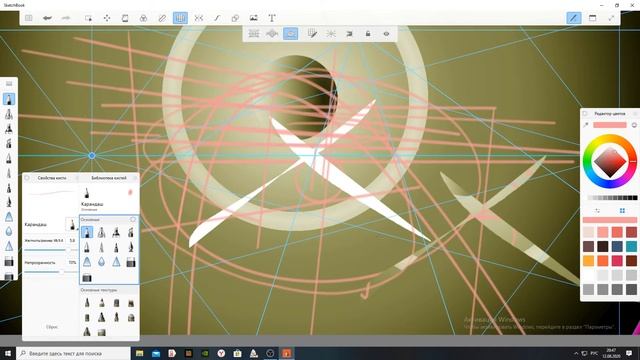Undo the last stroke with the left arrow
This screenshot has height=360, width=640.
pos(47,18)
